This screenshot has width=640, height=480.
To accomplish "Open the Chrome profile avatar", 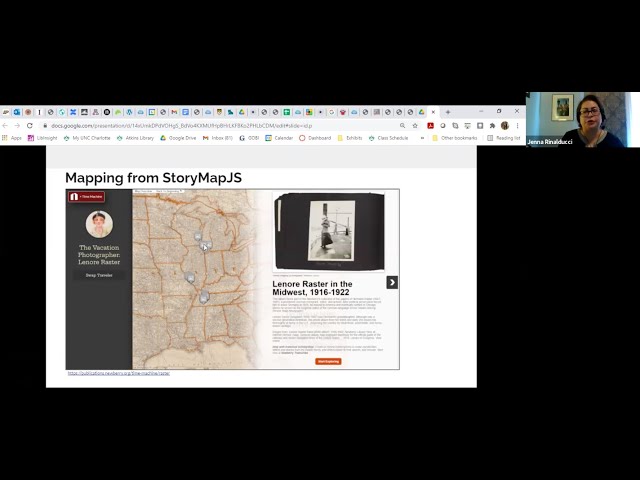I will pyautogui.click(x=504, y=126).
